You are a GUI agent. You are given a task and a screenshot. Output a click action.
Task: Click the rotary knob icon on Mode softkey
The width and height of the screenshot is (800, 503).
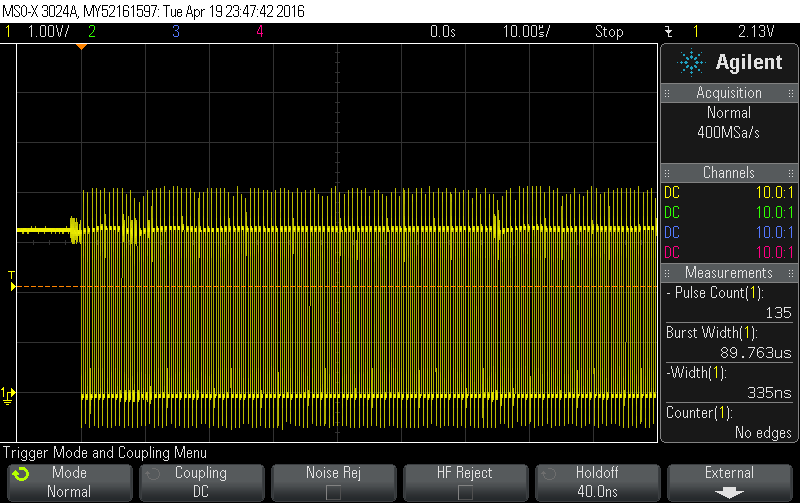[21, 474]
